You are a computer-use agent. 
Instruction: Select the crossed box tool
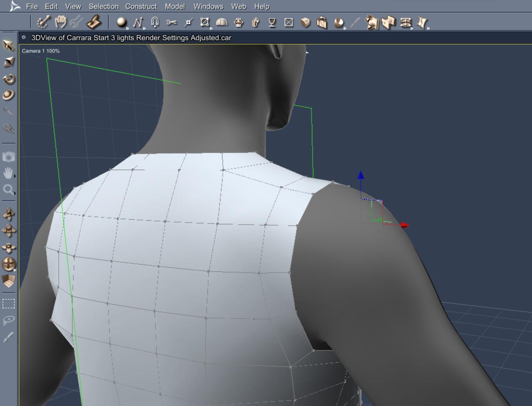point(289,23)
